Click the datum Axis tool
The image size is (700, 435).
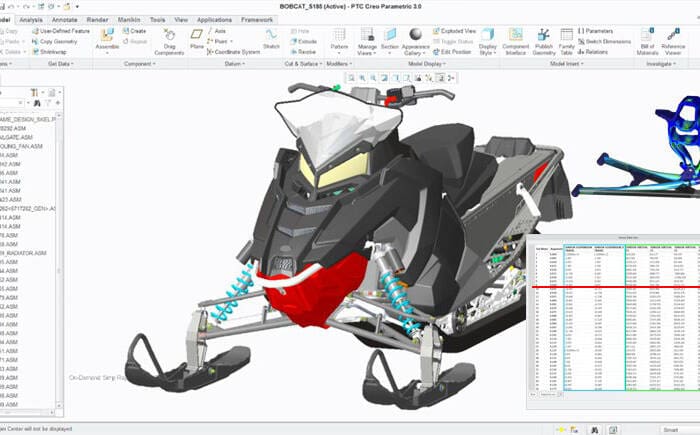pyautogui.click(x=217, y=31)
